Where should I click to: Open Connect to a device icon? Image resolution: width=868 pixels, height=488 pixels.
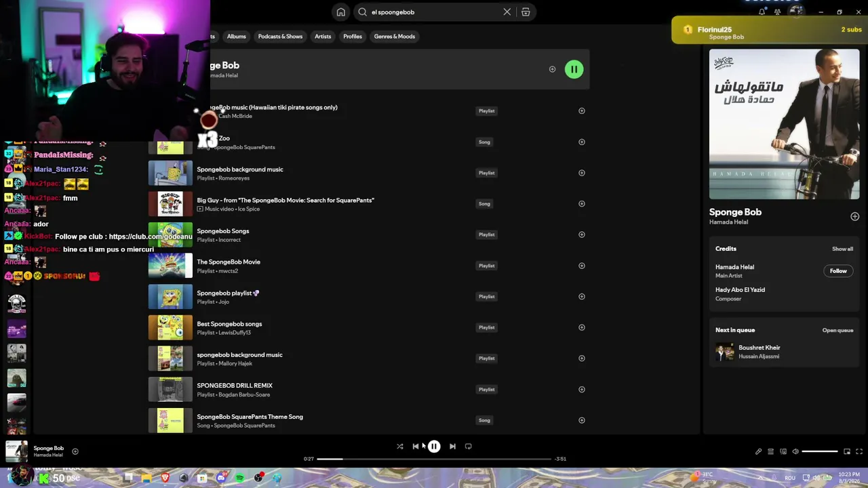[783, 451]
